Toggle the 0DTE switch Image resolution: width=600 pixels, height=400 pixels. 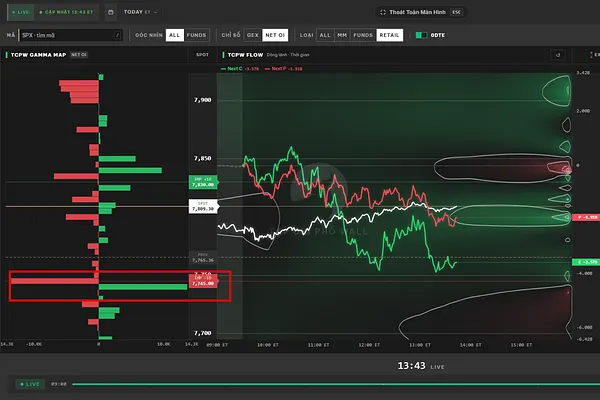click(x=422, y=35)
